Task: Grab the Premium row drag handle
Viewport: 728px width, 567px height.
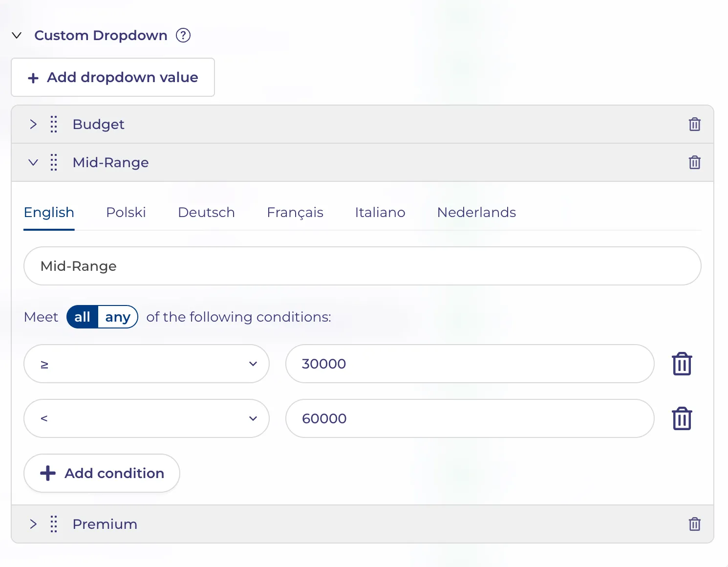Action: [54, 524]
